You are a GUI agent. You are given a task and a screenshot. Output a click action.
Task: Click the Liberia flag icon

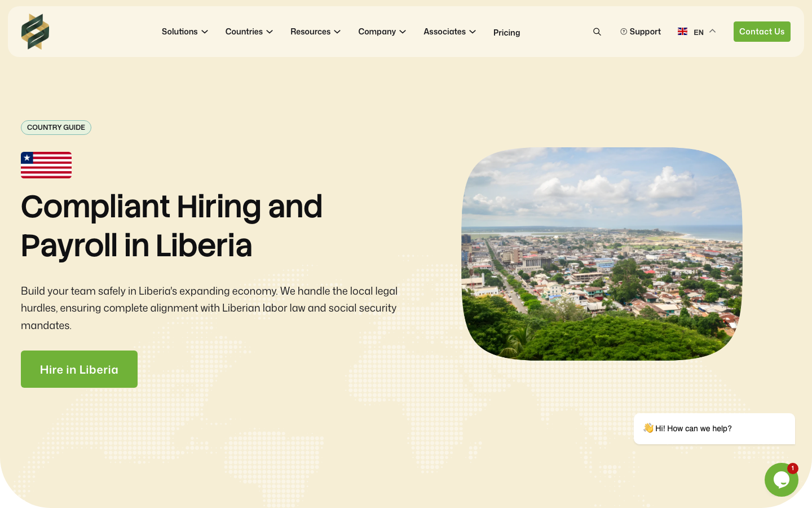pos(46,165)
